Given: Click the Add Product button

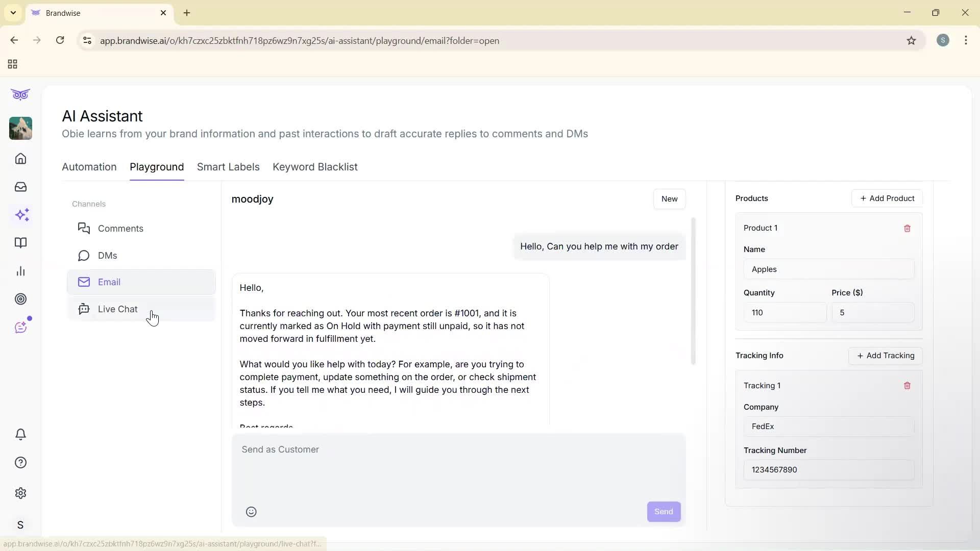Looking at the screenshot, I should coord(887,198).
